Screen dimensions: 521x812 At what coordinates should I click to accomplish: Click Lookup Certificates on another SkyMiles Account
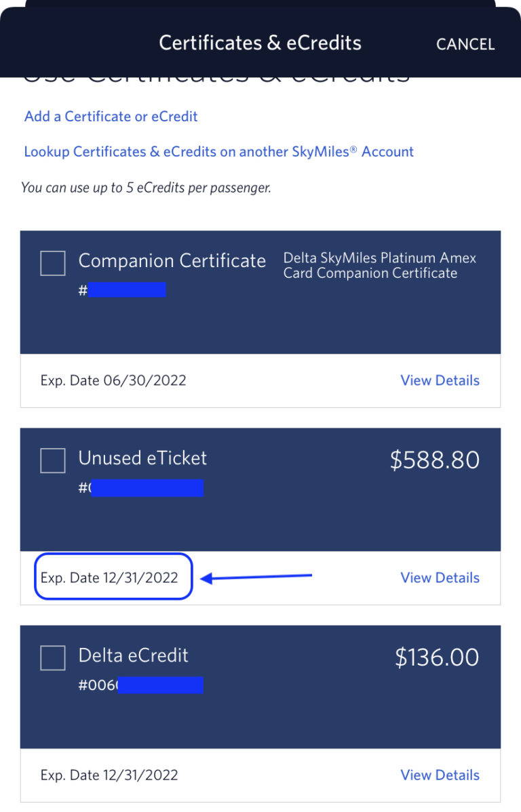pyautogui.click(x=218, y=152)
